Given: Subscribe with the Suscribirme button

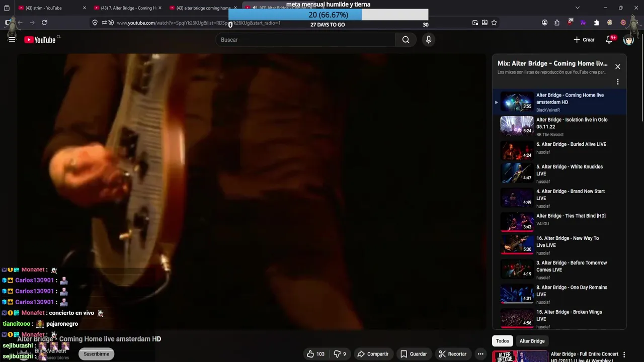Looking at the screenshot, I should pos(96,354).
